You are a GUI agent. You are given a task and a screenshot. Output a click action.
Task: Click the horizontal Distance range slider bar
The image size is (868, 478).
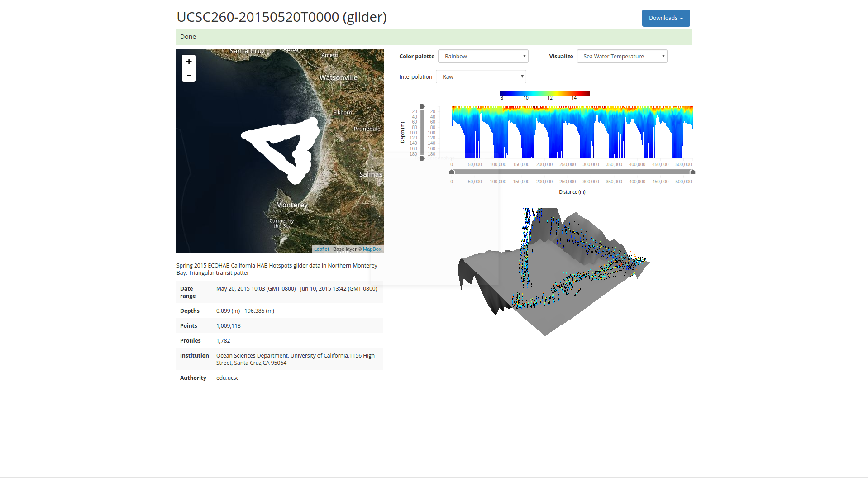572,172
